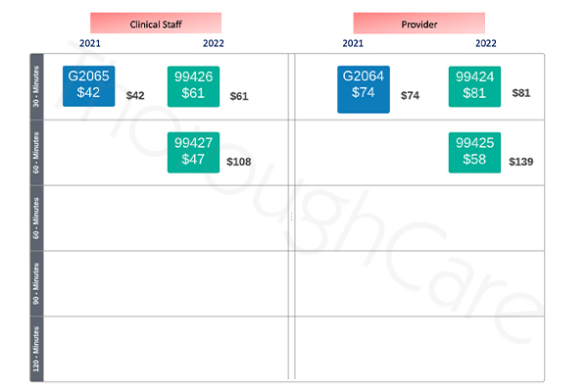Click the $108 total beside 99427
Image resolution: width=588 pixels, height=392 pixels.
pyautogui.click(x=239, y=162)
